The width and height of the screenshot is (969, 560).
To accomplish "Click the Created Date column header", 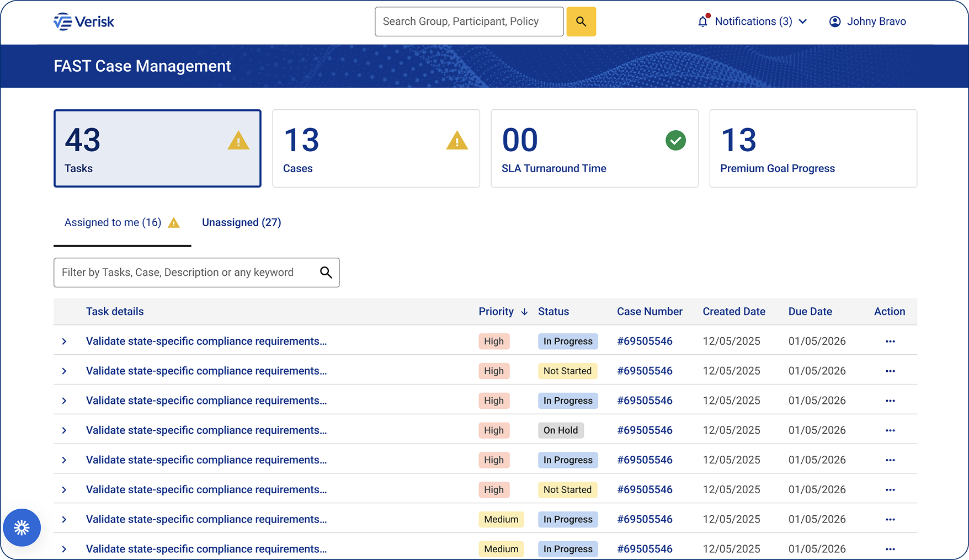I will click(x=734, y=312).
